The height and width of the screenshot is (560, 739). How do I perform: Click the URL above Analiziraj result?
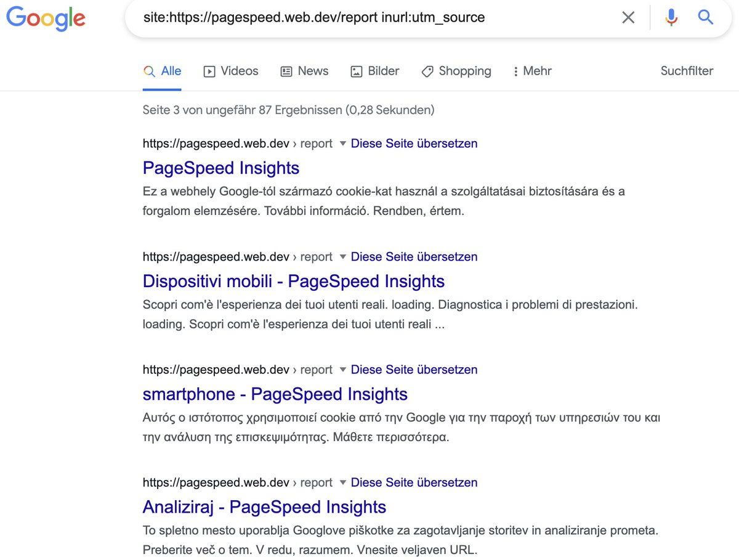click(238, 482)
